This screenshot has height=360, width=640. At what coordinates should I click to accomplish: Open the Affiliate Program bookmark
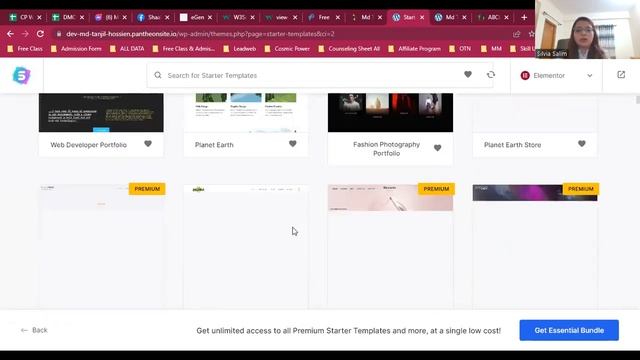415,49
